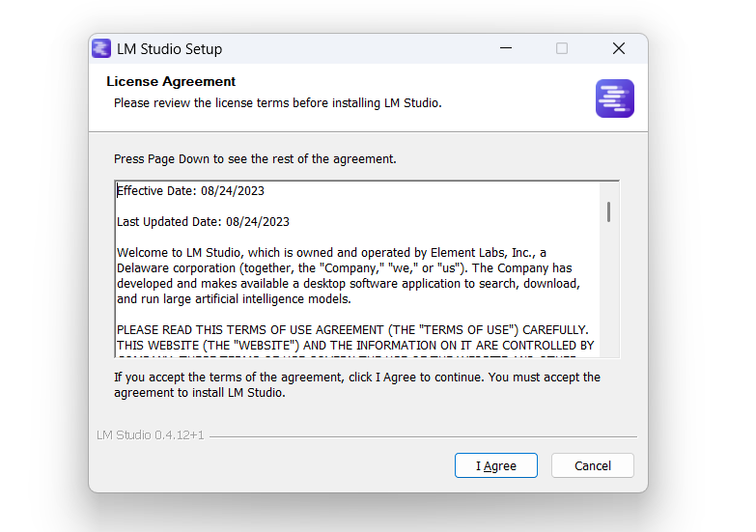Image resolution: width=756 pixels, height=532 pixels.
Task: Close the LM Studio Setup window
Action: tap(619, 48)
